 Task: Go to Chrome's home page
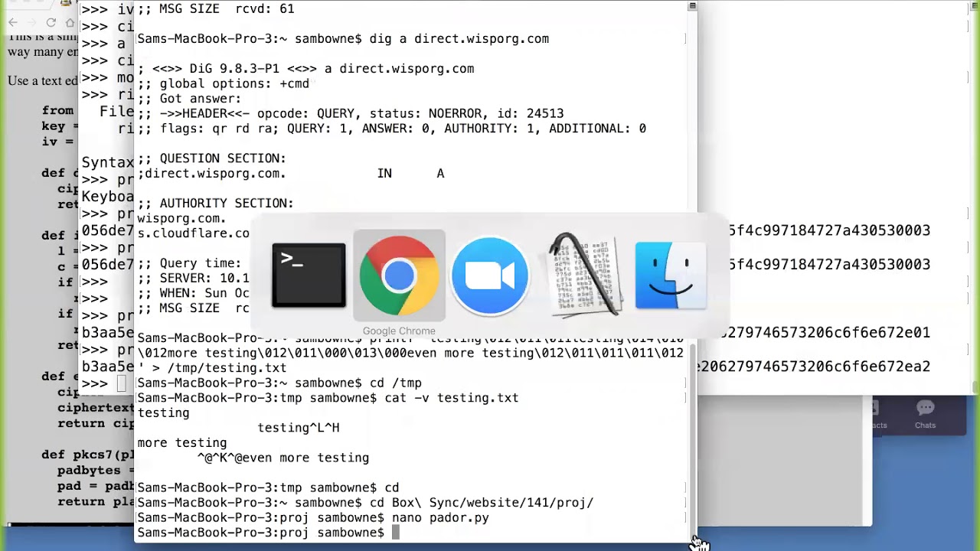click(70, 23)
